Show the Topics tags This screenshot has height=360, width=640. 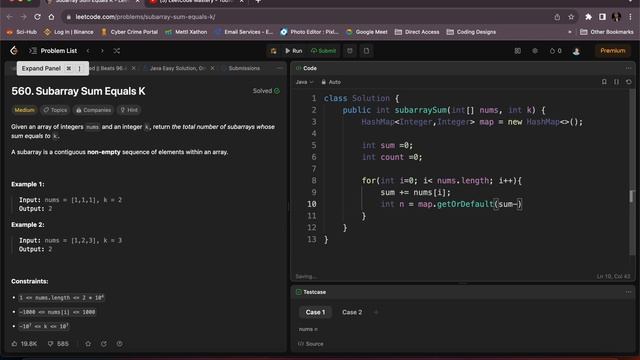pos(55,110)
